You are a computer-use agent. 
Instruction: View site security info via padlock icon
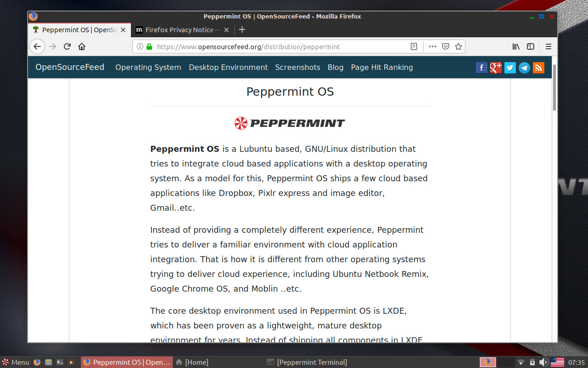click(149, 46)
